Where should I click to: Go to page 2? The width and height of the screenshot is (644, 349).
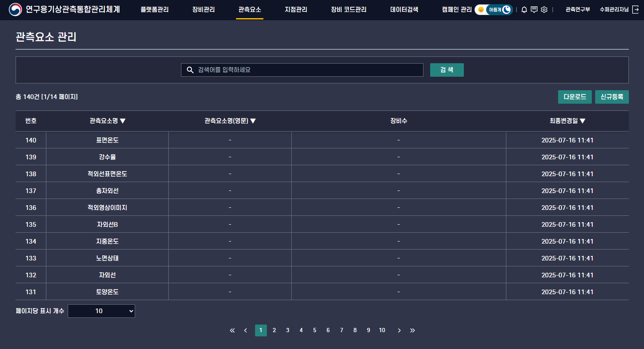click(x=274, y=330)
